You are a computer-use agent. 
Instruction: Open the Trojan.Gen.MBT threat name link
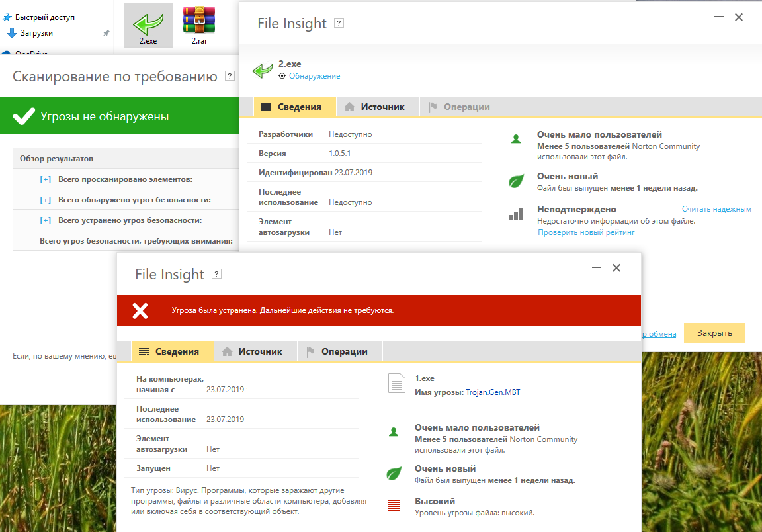493,392
